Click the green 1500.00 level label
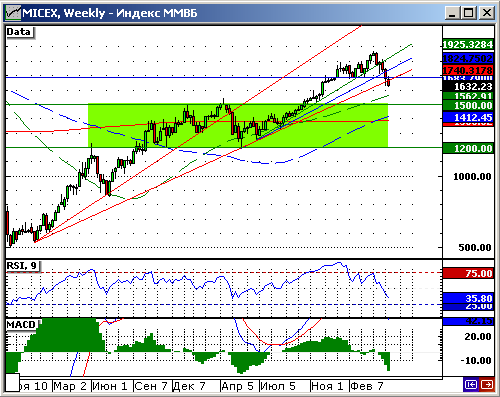 click(x=468, y=106)
